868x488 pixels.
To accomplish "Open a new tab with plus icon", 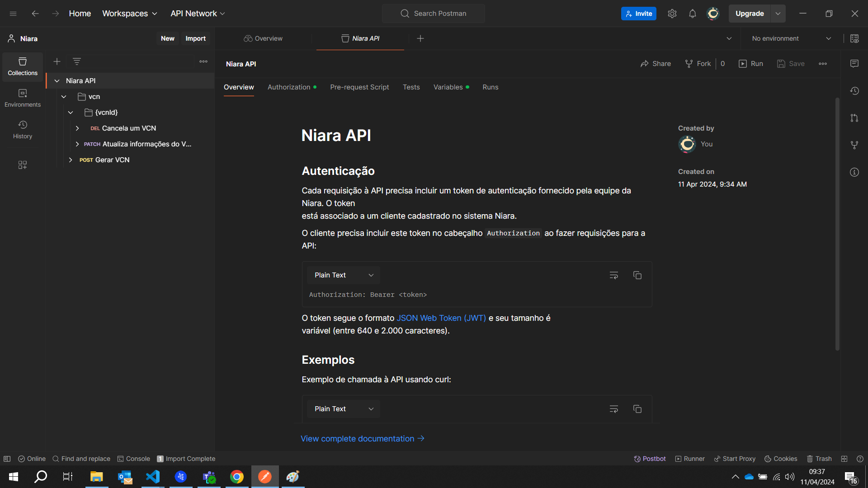I will click(420, 38).
